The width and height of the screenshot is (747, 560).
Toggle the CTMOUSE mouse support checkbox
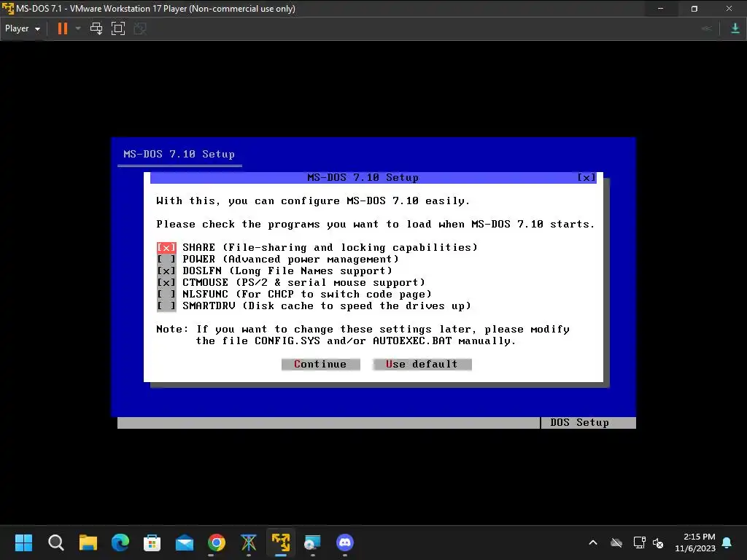tap(166, 282)
